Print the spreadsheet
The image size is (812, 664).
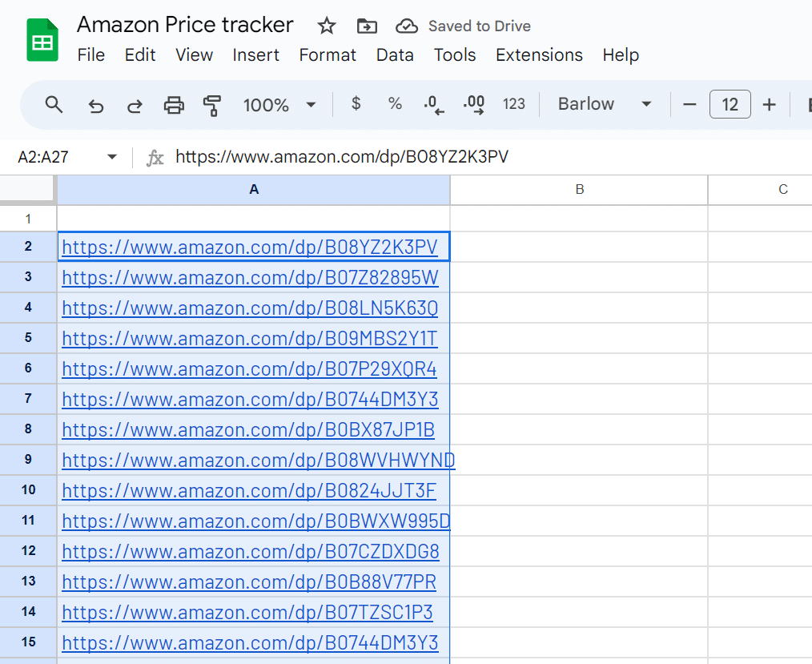click(x=174, y=105)
